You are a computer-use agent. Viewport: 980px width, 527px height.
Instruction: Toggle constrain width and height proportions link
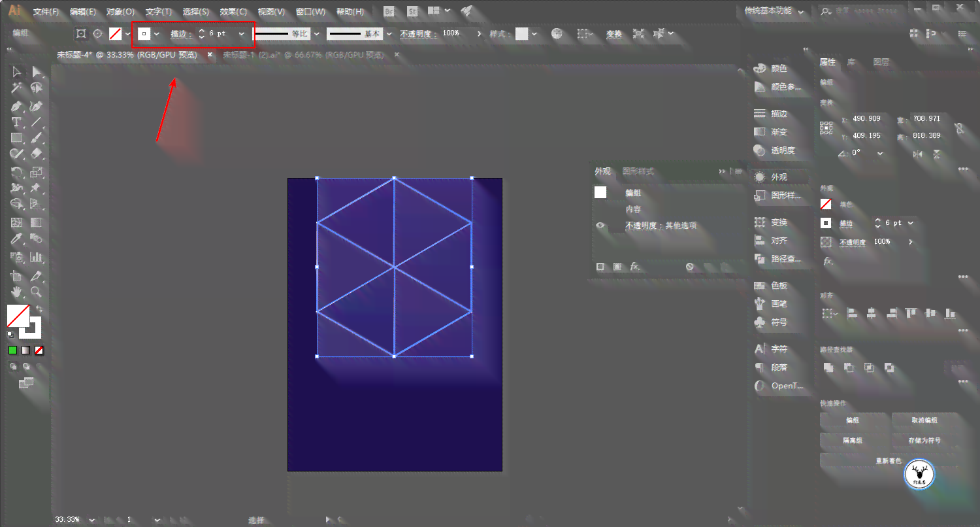[x=958, y=128]
